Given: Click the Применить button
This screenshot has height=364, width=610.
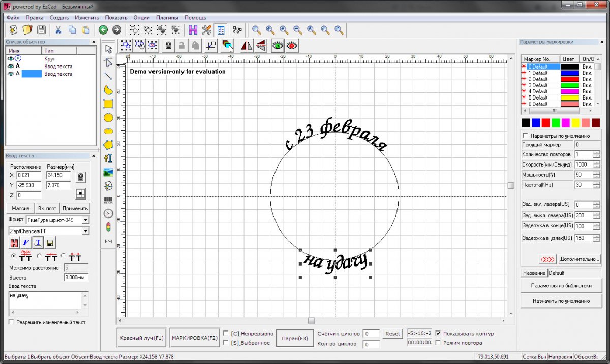Looking at the screenshot, I should [x=75, y=208].
